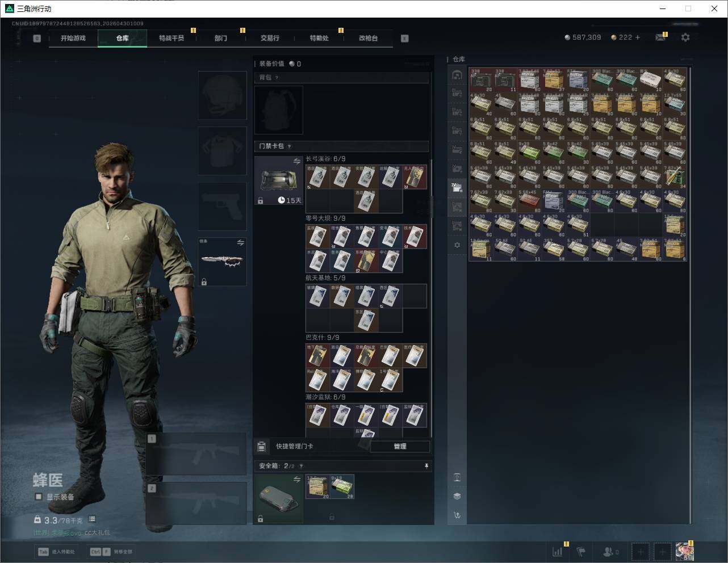This screenshot has width=728, height=563.
Task: Open the 特战干员 tab
Action: pos(171,38)
